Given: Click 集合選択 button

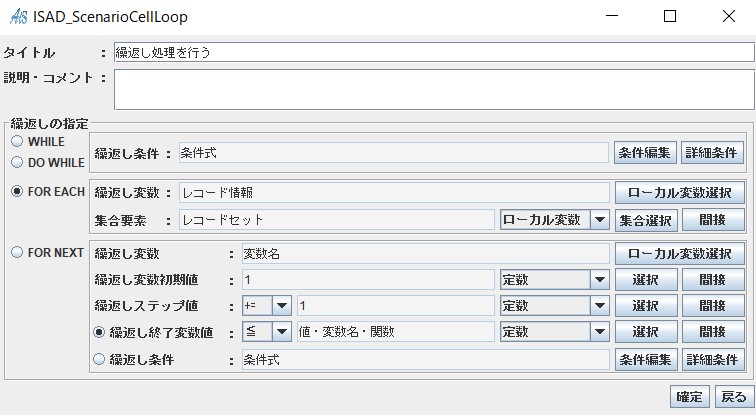Looking at the screenshot, I should point(646,220).
